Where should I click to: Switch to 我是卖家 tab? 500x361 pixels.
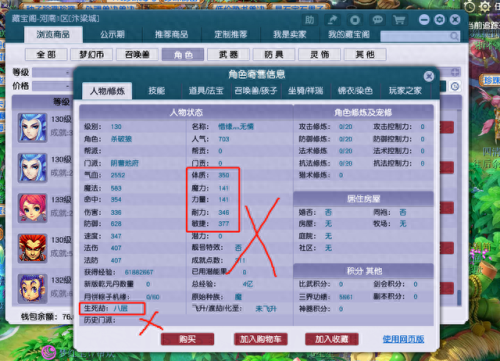pyautogui.click(x=290, y=35)
